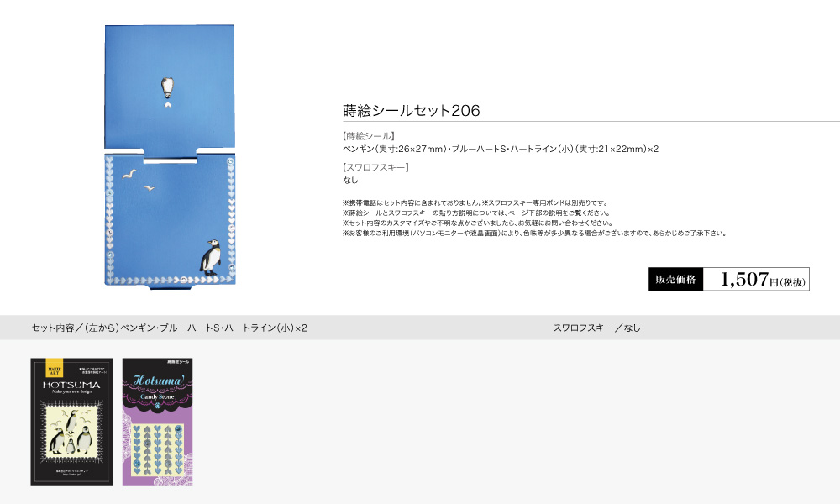The width and height of the screenshot is (840, 504).
Task: Click the 【スワロフスキー】 section heading
Action: coord(376,167)
